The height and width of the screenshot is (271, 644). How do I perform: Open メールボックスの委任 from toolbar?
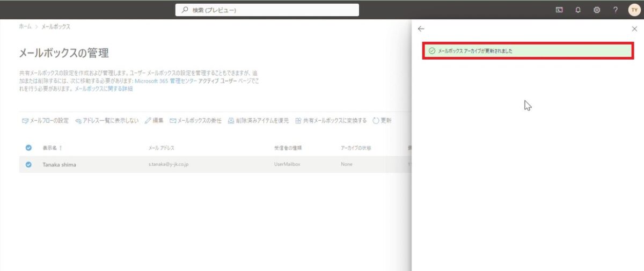(195, 121)
